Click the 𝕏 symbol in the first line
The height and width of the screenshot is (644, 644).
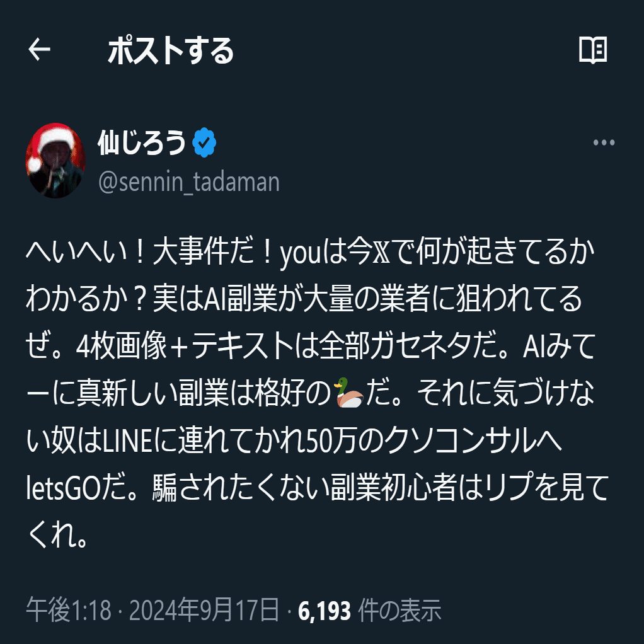pos(381,252)
